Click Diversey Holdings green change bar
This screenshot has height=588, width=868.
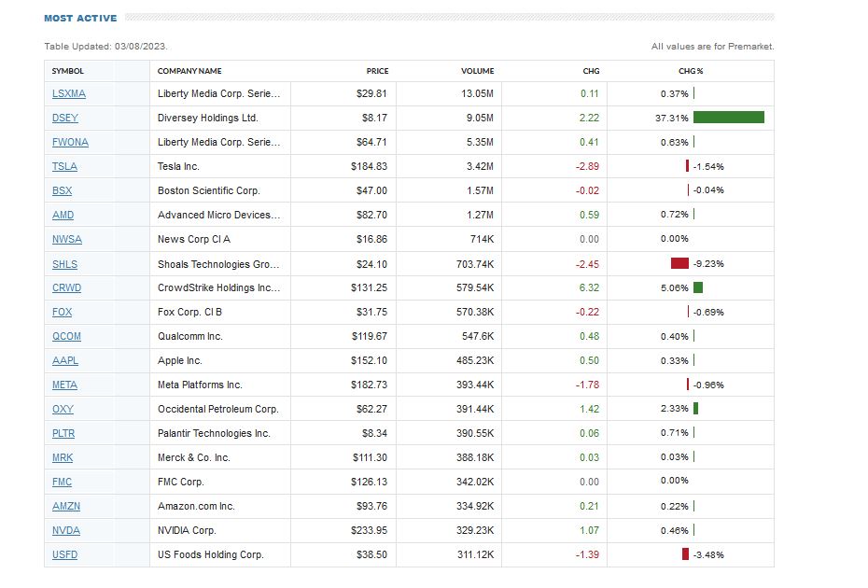point(728,118)
